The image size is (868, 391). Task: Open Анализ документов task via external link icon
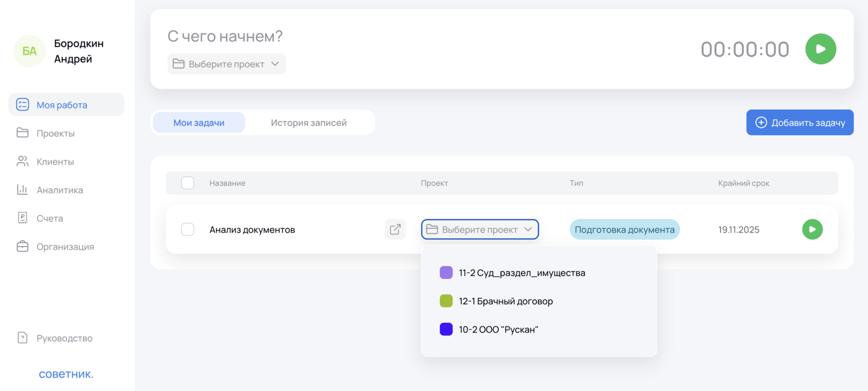pos(395,229)
